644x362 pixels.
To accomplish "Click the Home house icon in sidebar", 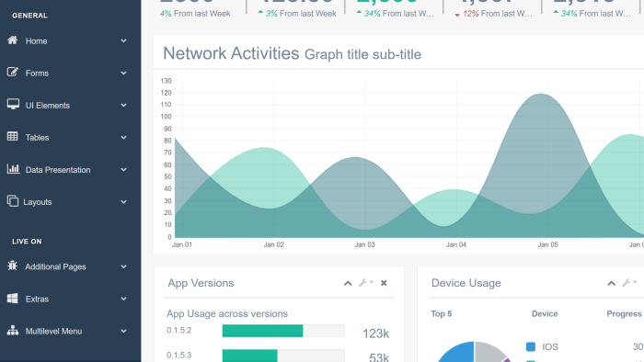I will (x=12, y=40).
